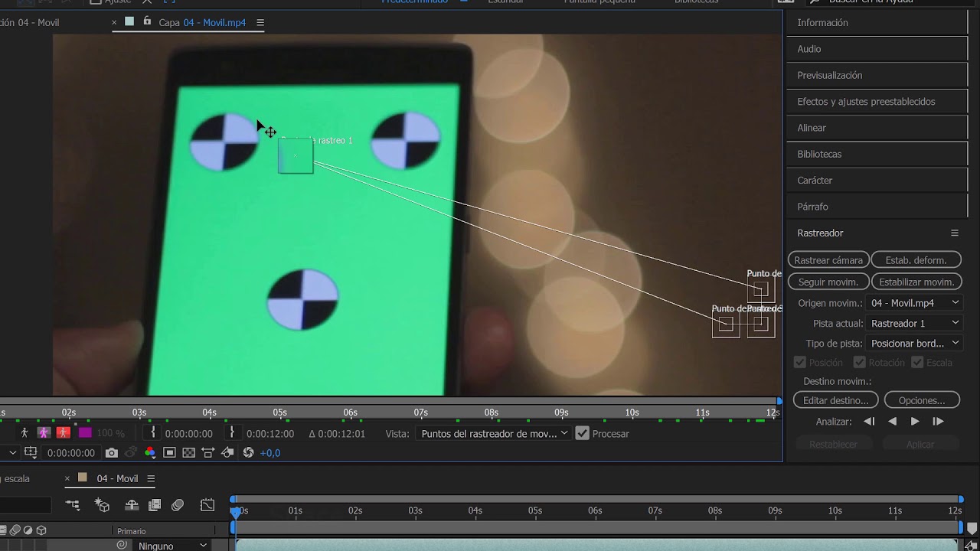Screen dimensions: 980x551
Task: Take a snapshot with the camera icon
Action: pos(112,453)
